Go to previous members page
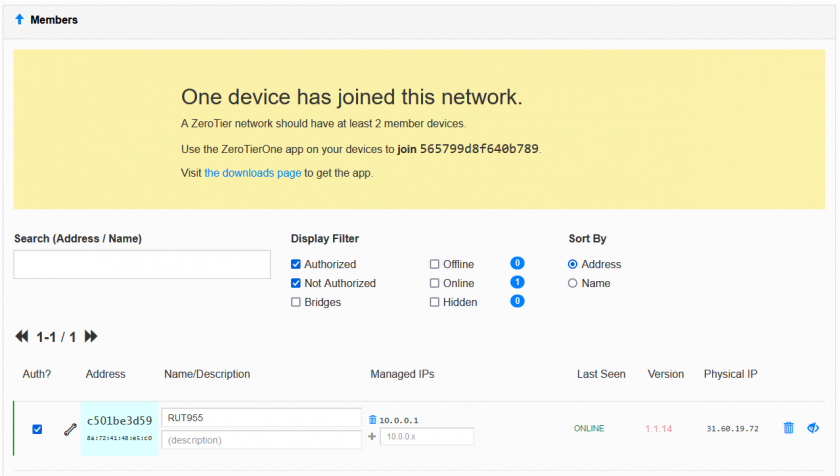Viewport: 840px width, 476px height. point(21,336)
